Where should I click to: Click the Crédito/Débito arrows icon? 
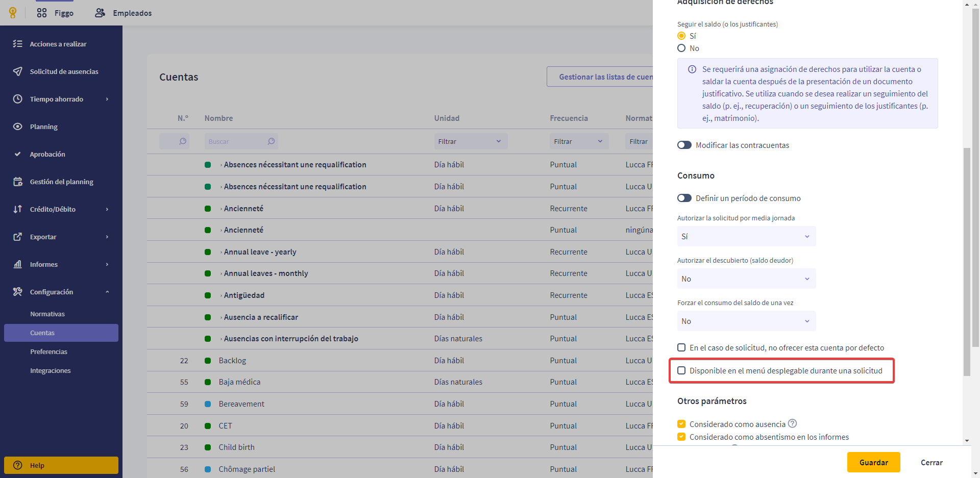[x=18, y=209]
